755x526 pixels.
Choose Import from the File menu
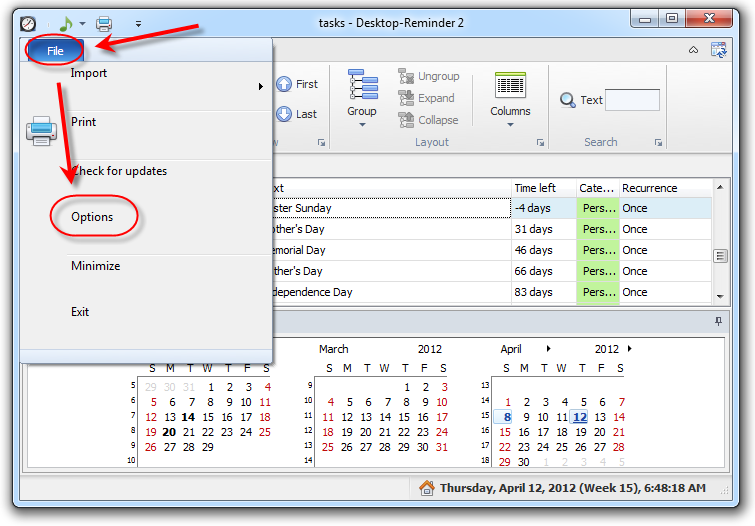click(89, 73)
